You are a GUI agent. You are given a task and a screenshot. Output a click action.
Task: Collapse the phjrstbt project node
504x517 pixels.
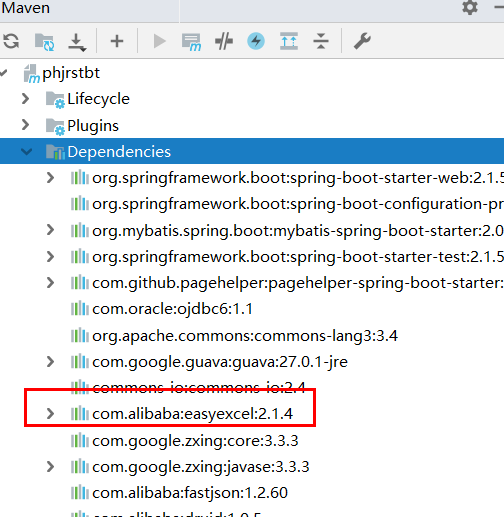pos(4,73)
